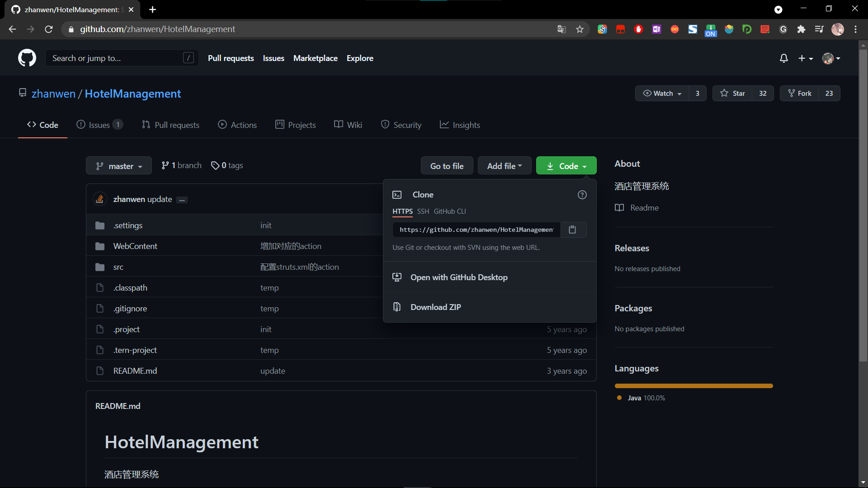
Task: Copy the clone URL to clipboard
Action: tap(572, 230)
